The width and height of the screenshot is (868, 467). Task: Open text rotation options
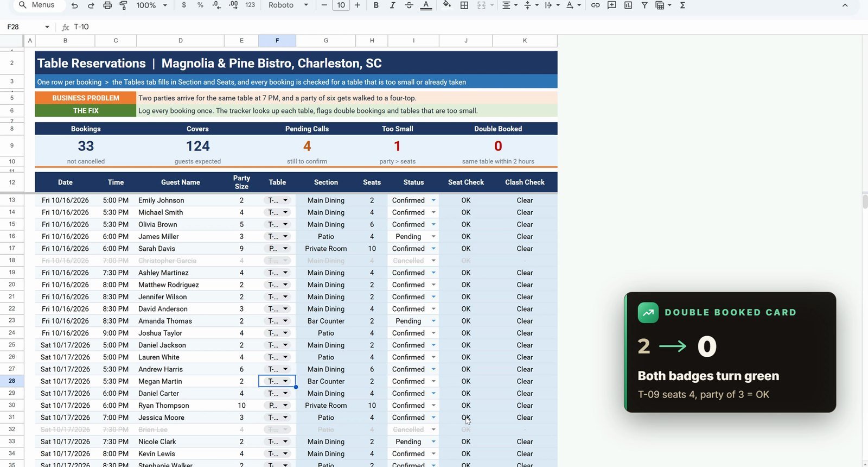click(573, 5)
